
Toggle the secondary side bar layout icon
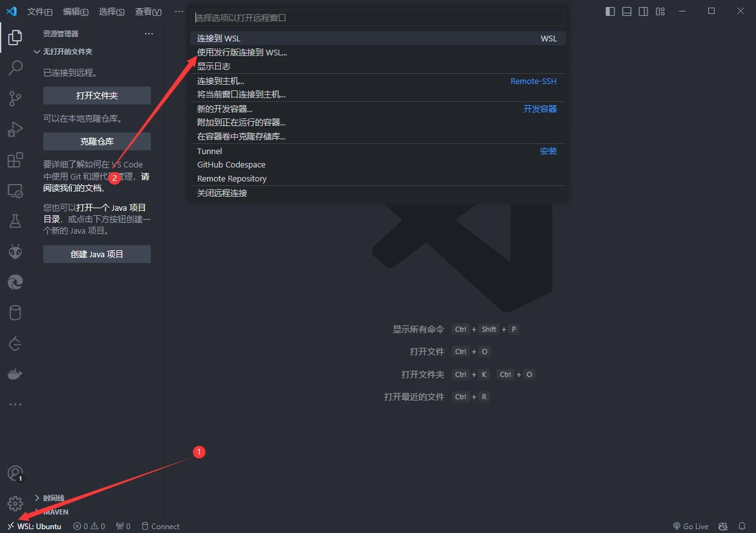[x=643, y=11]
